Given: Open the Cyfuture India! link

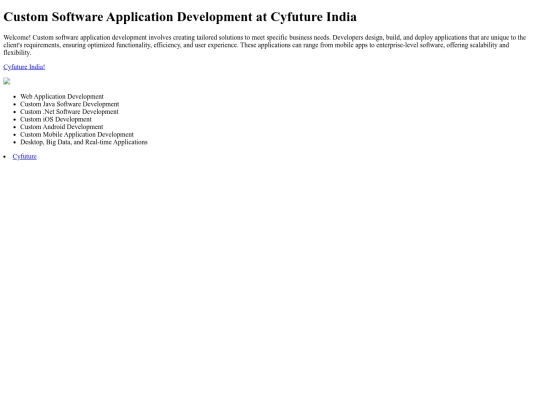Looking at the screenshot, I should click(x=24, y=67).
